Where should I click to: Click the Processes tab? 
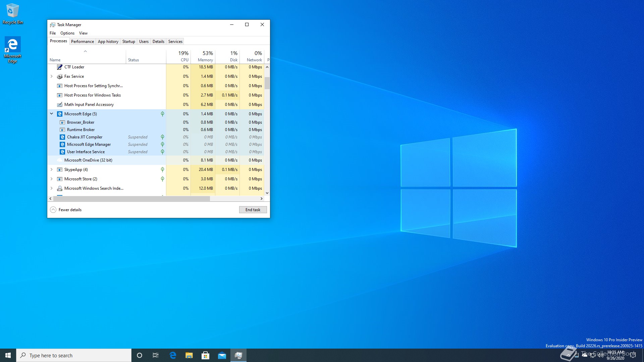58,41
